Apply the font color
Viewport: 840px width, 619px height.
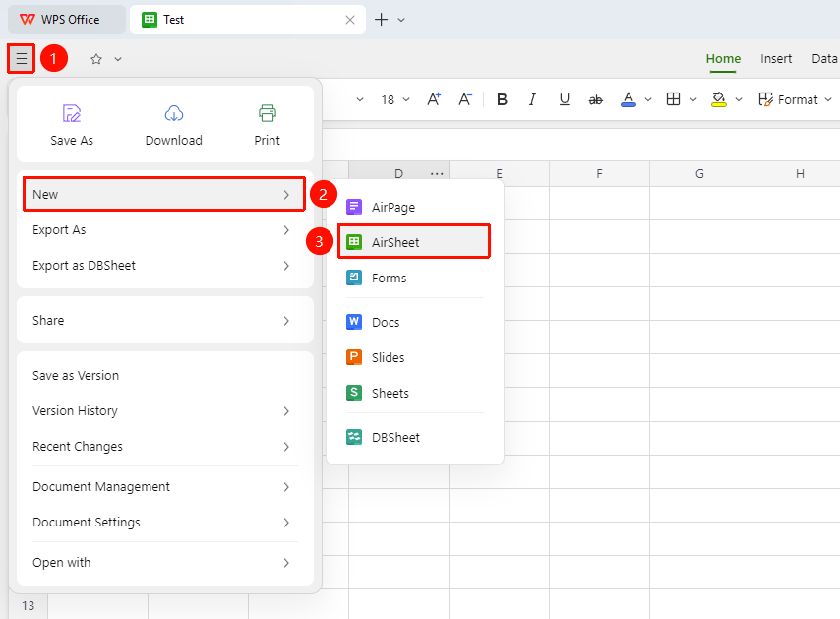click(x=629, y=99)
